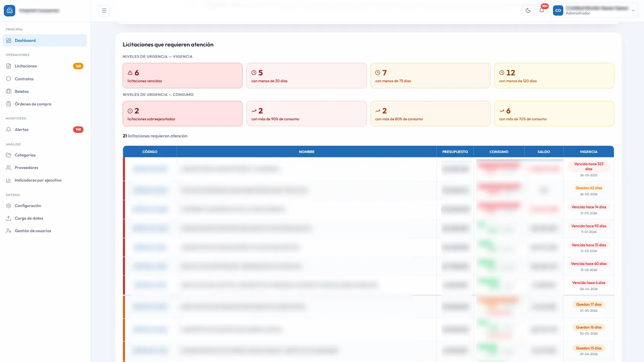
Task: Click the Carga de datos upload icon
Action: tap(8, 218)
